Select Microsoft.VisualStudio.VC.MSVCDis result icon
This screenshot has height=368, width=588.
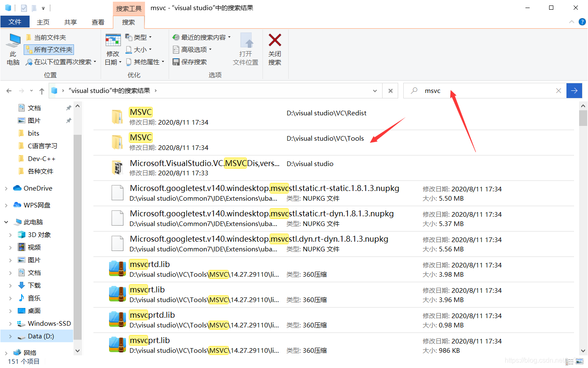[x=117, y=168]
